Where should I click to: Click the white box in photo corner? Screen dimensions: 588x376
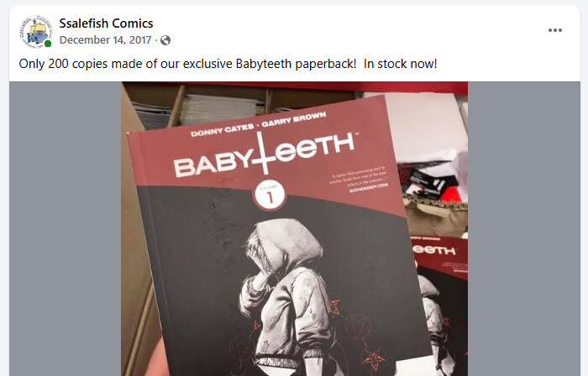(x=426, y=122)
